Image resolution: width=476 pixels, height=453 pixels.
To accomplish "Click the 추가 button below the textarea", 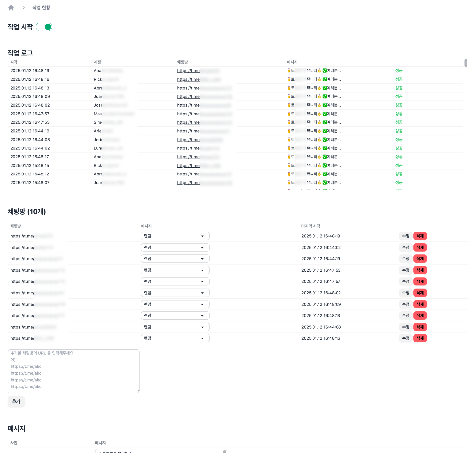I will click(x=16, y=402).
